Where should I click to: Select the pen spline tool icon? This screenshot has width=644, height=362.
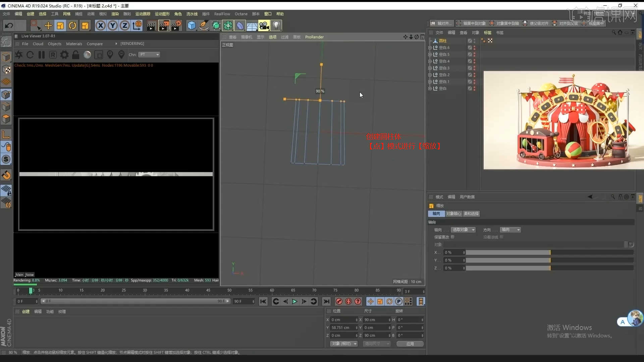[204, 25]
